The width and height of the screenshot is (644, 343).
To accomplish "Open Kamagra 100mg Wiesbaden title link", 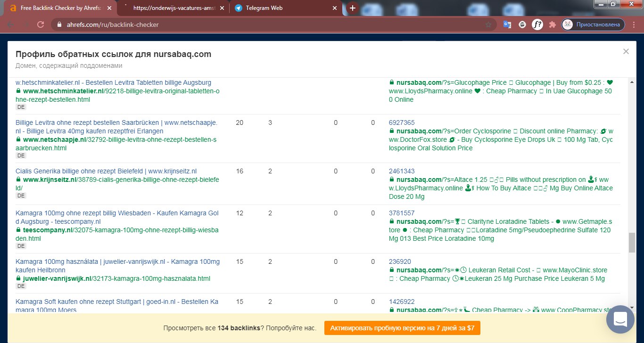I will tap(117, 218).
